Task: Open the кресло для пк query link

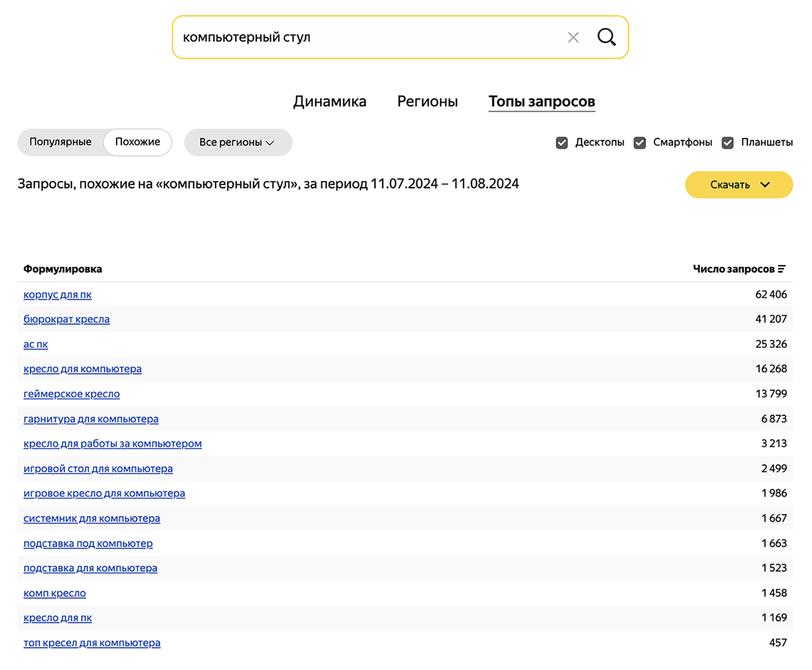Action: point(57,618)
